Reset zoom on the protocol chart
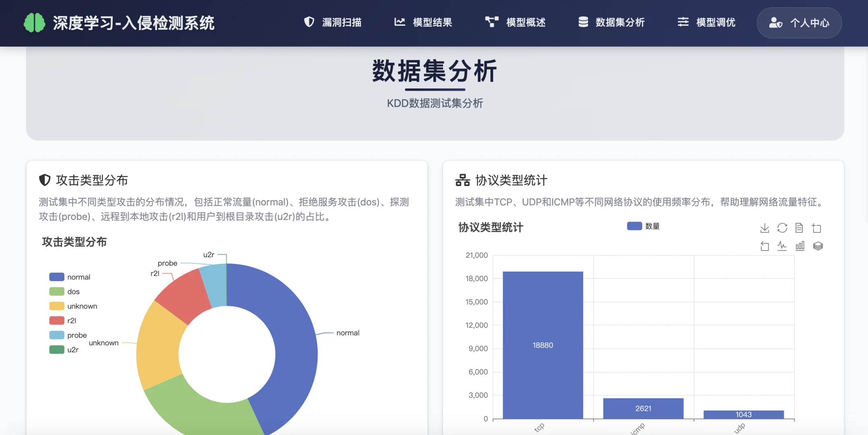868x435 pixels. pyautogui.click(x=764, y=246)
